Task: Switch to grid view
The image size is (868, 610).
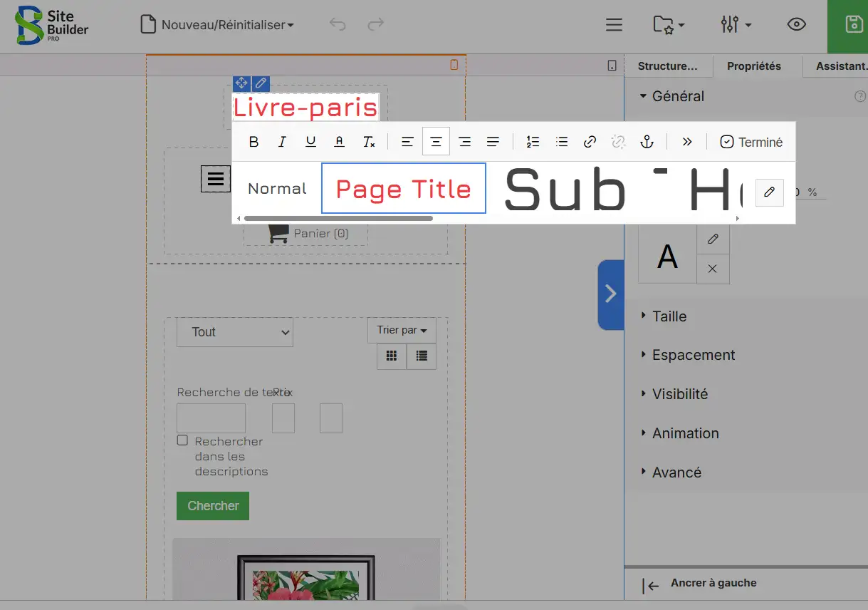Action: pos(392,356)
